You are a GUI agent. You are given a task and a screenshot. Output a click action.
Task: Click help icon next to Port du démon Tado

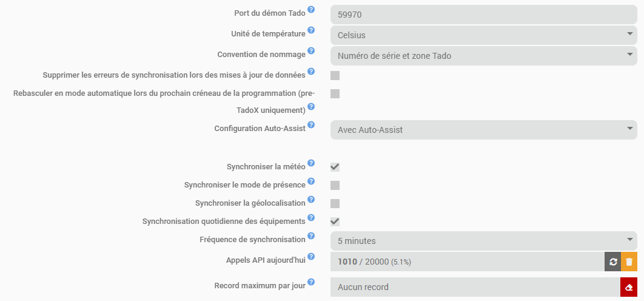click(x=311, y=10)
